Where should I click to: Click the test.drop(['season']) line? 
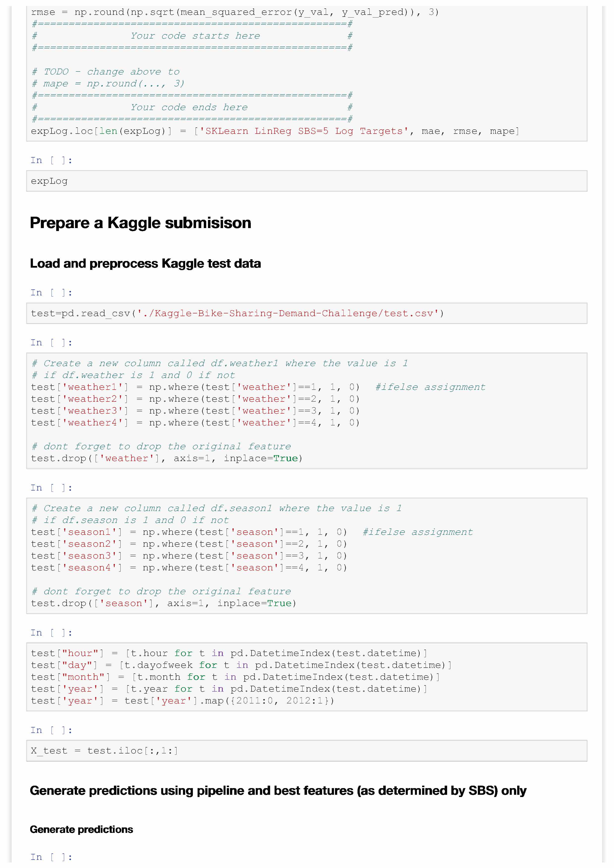[x=163, y=603]
